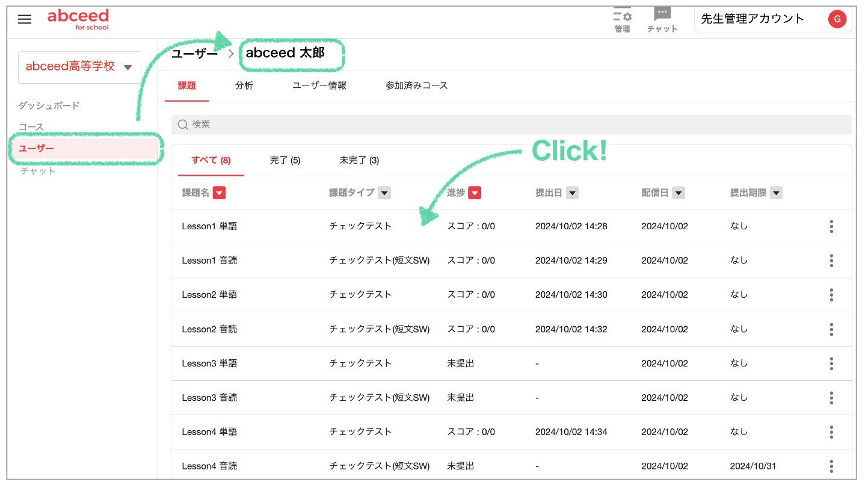868x485 pixels.
Task: Open more options for Lesson4 音読
Action: point(831,466)
